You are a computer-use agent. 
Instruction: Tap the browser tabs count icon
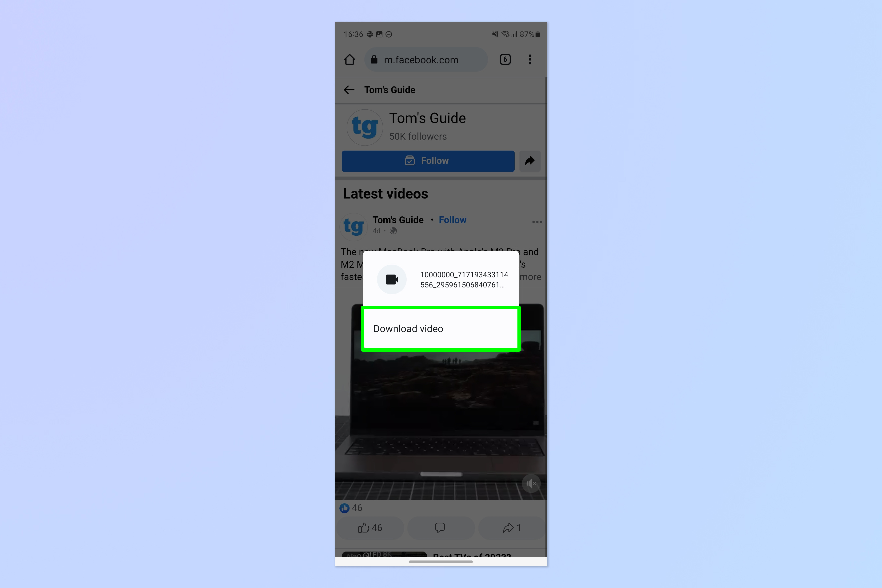click(505, 60)
